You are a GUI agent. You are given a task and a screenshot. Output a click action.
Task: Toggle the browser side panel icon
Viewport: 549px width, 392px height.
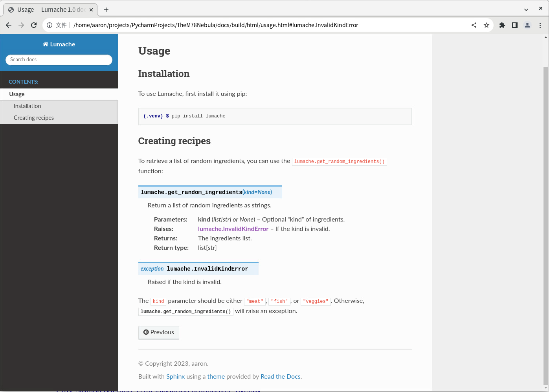pos(515,25)
